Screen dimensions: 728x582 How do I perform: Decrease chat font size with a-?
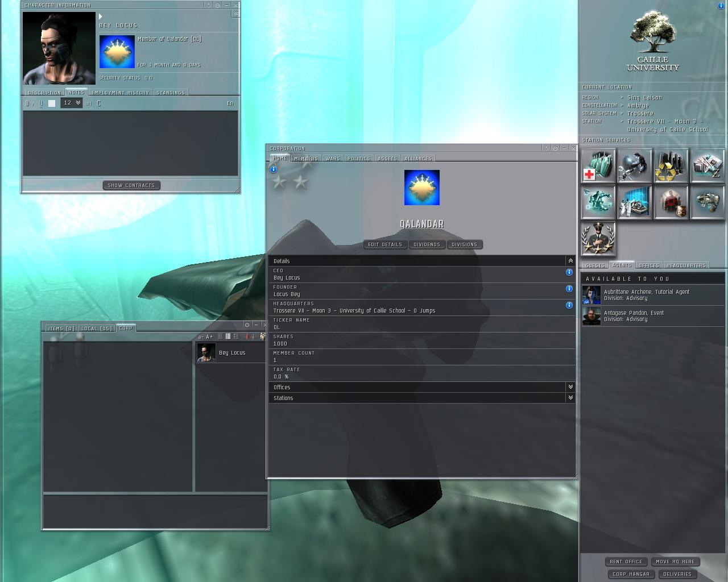201,337
